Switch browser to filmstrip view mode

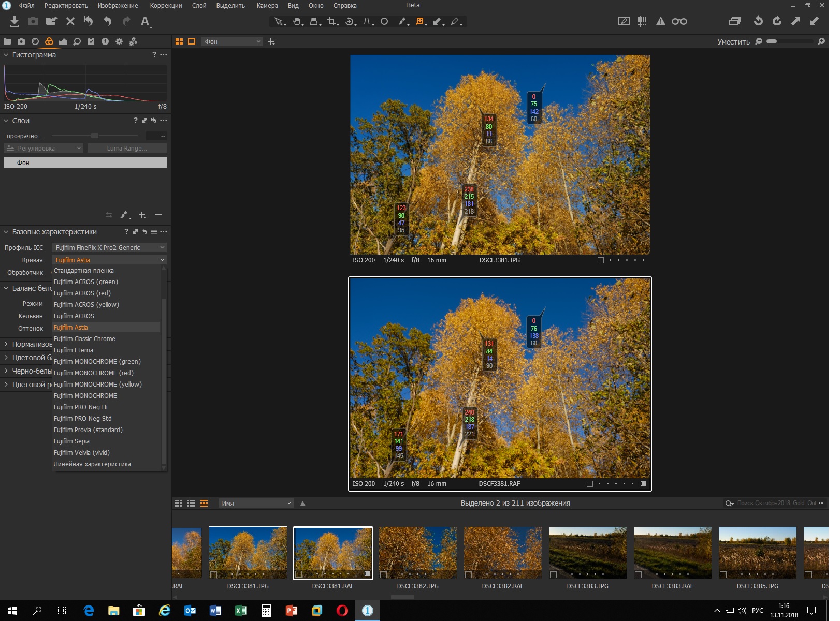tap(204, 503)
